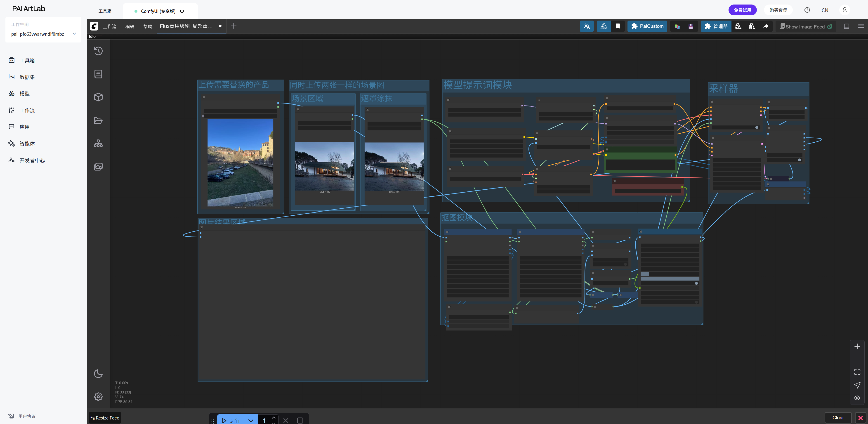
Task: Click the bookmark icon in toolbar
Action: tap(618, 26)
